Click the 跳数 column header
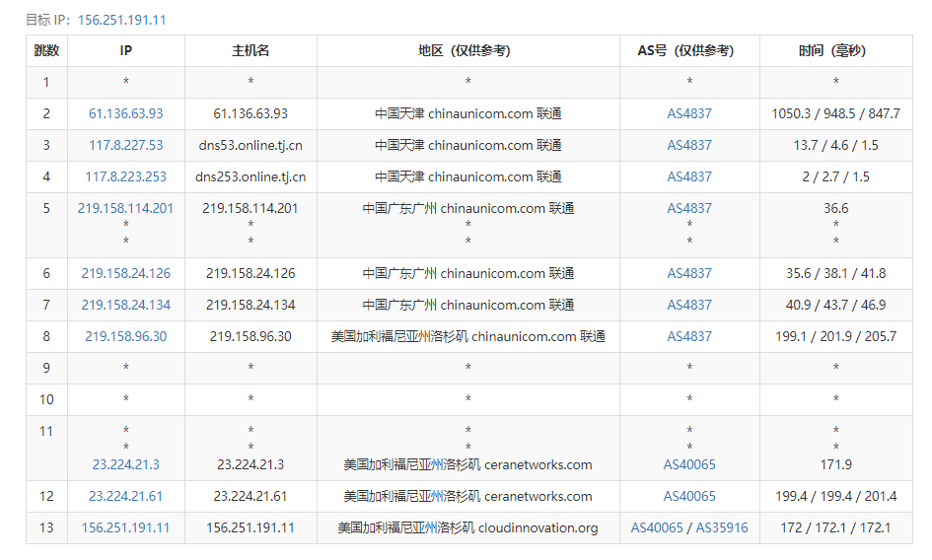 pos(46,50)
